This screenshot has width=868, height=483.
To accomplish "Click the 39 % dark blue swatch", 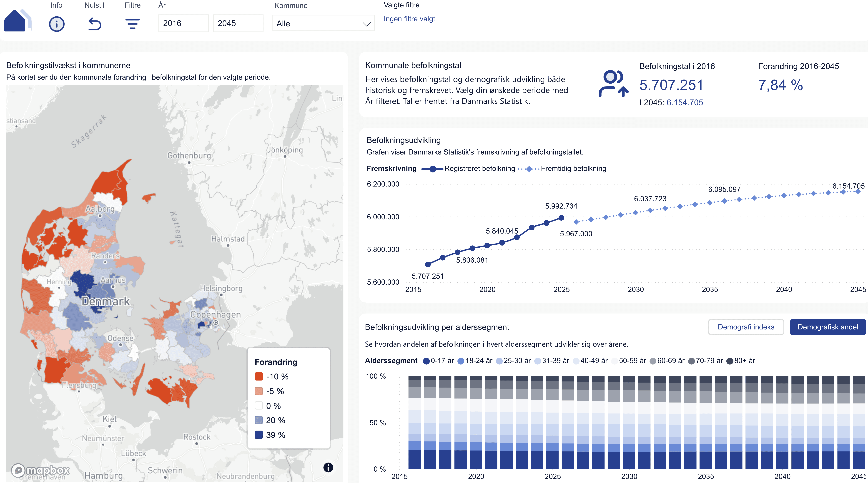I will pos(259,435).
